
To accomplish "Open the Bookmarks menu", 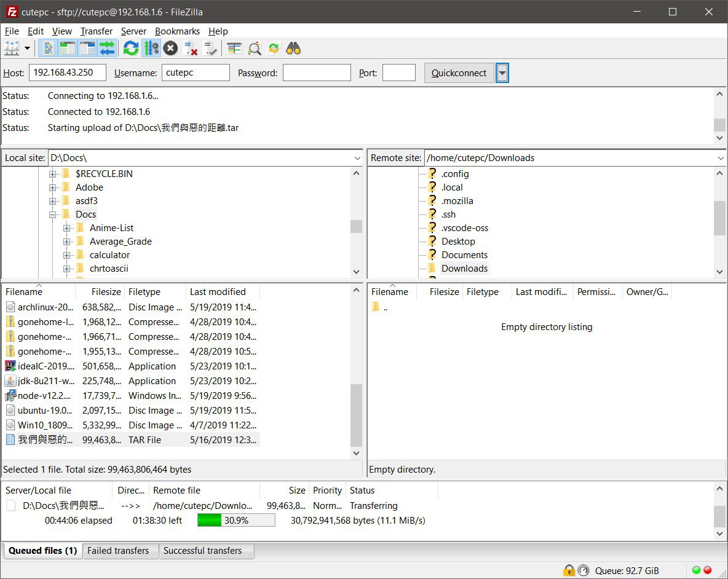I will tap(177, 31).
